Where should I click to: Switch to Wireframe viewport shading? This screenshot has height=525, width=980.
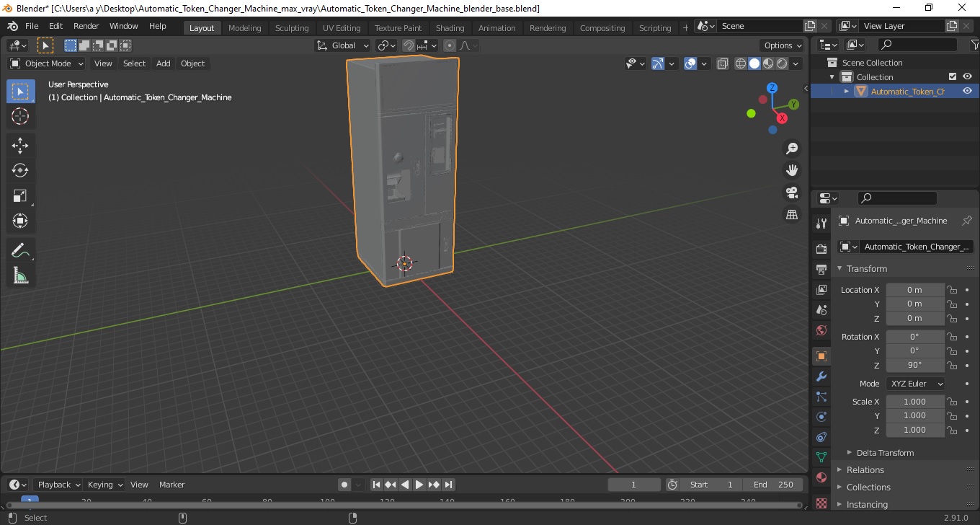(741, 63)
